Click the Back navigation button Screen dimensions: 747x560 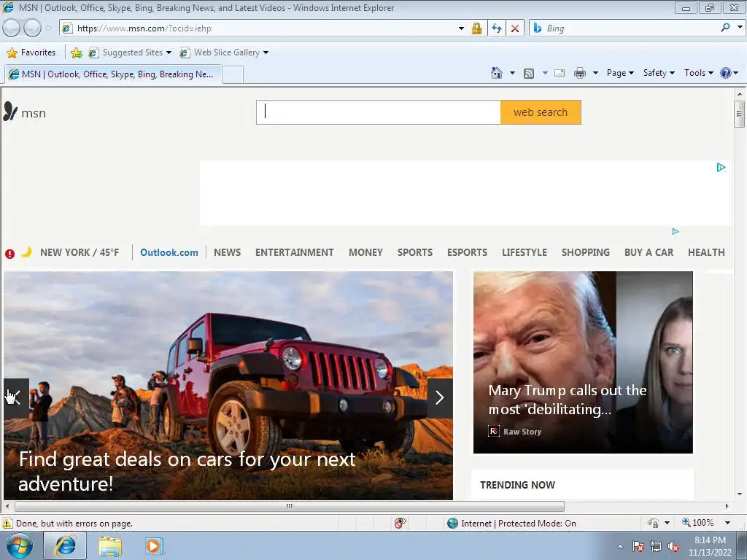12,28
